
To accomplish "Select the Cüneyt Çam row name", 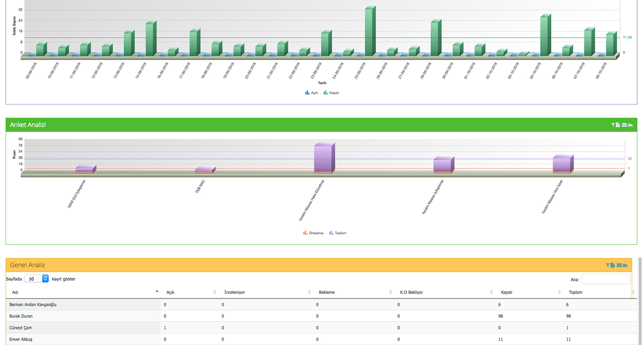I will (22, 328).
